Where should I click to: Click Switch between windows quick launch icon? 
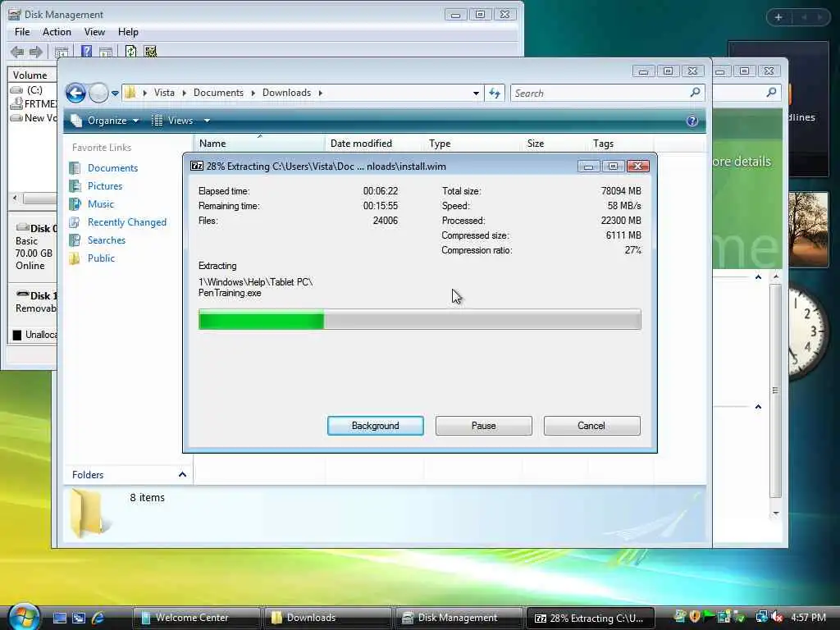(78, 618)
